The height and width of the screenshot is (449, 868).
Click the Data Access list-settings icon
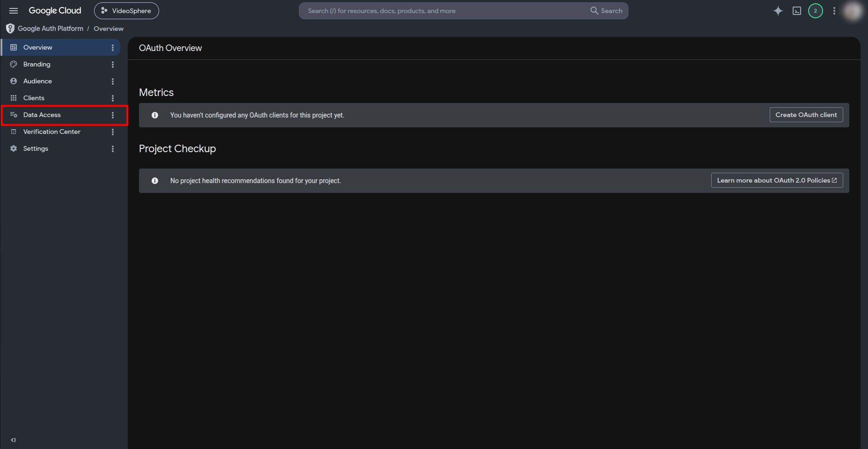[14, 115]
